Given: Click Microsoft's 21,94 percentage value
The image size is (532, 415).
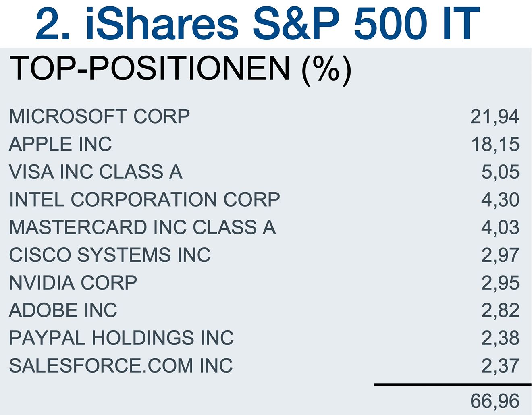Looking at the screenshot, I should point(495,117).
